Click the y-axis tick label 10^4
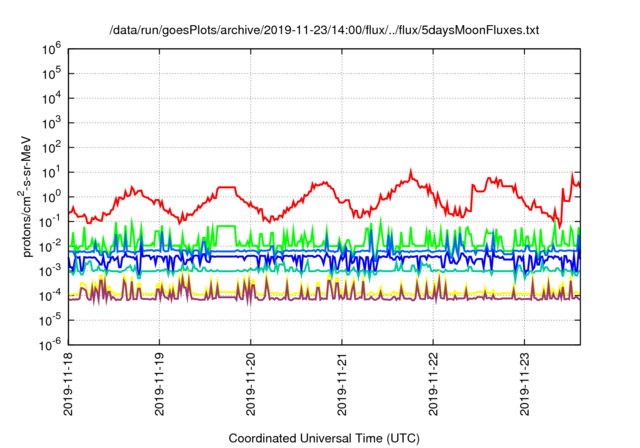The height and width of the screenshot is (448, 640). tap(52, 98)
